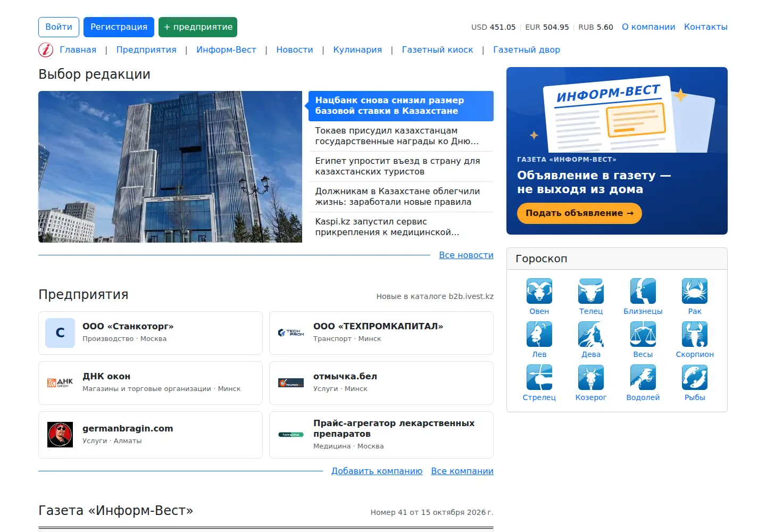Click the Газета «Информ-Вест» section heading

click(115, 510)
